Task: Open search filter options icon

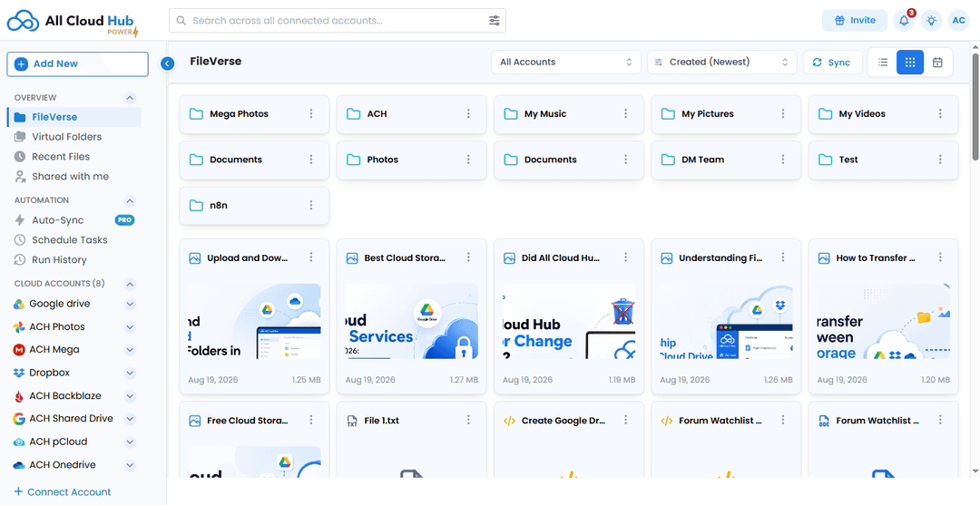Action: point(494,21)
